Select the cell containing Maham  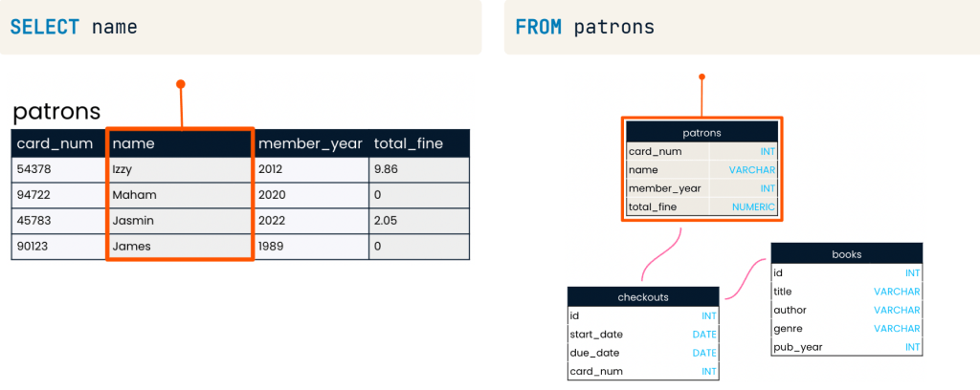[x=179, y=195]
